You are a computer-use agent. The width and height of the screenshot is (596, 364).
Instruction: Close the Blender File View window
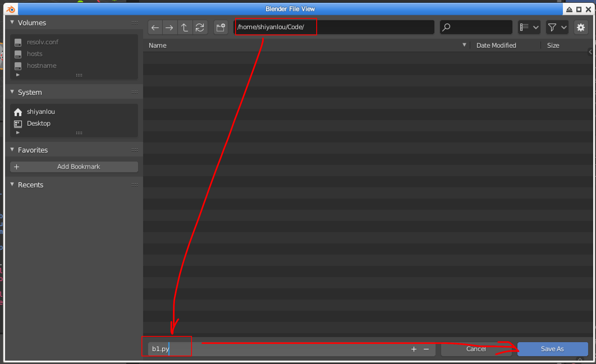(x=588, y=9)
